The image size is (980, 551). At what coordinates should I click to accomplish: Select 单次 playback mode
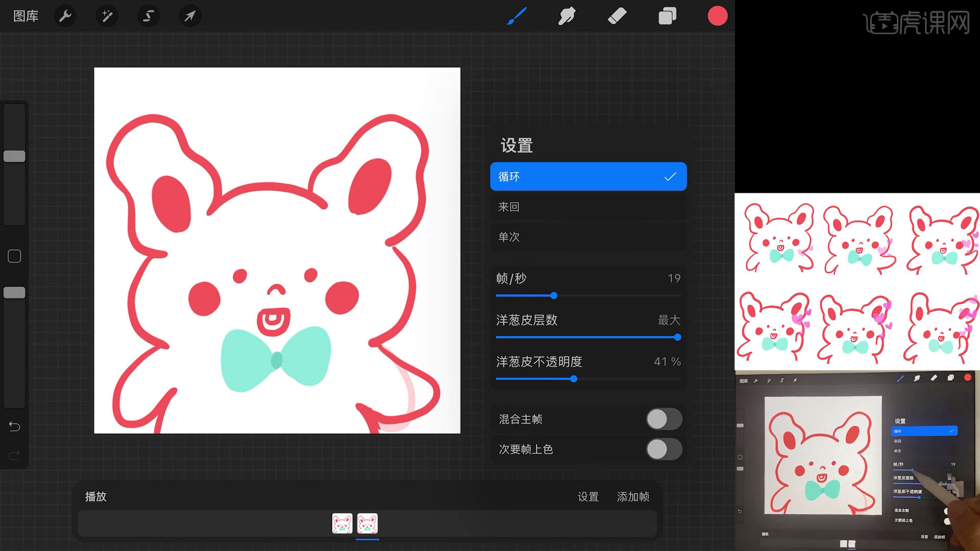point(588,237)
